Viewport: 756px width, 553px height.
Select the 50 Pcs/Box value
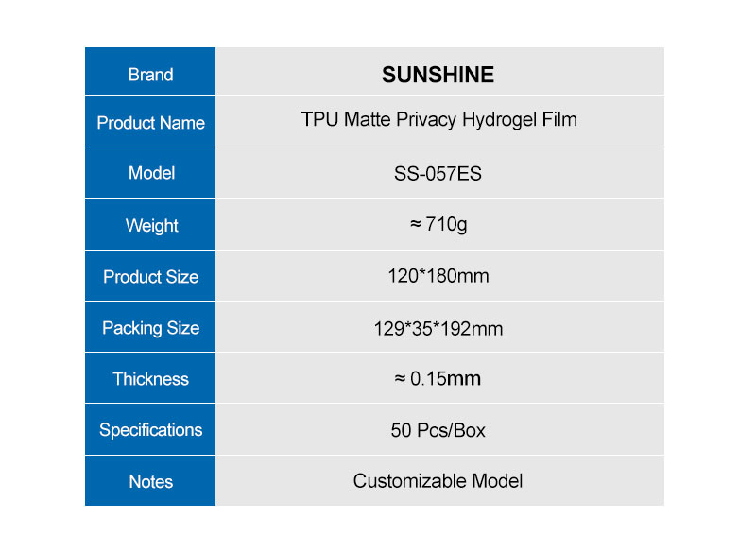tap(438, 430)
